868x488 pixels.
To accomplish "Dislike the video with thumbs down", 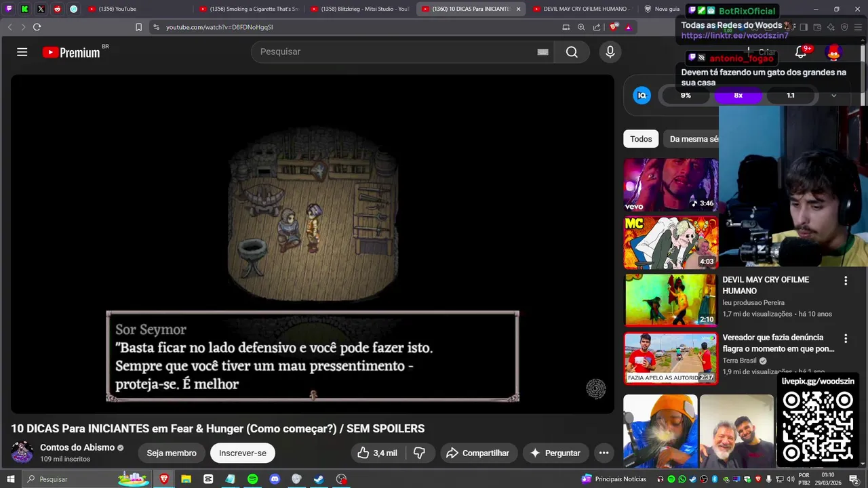I will click(x=419, y=453).
